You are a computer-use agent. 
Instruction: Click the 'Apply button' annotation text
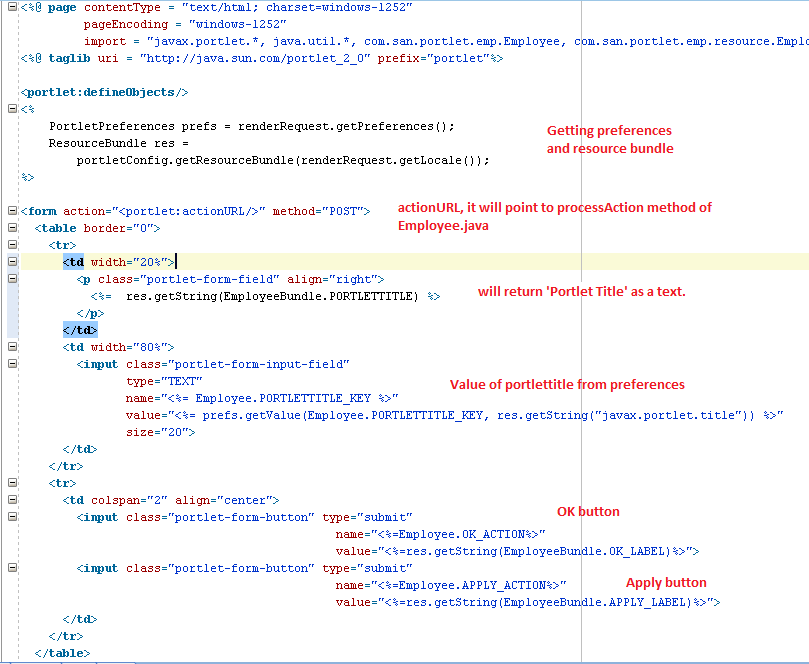coord(665,582)
